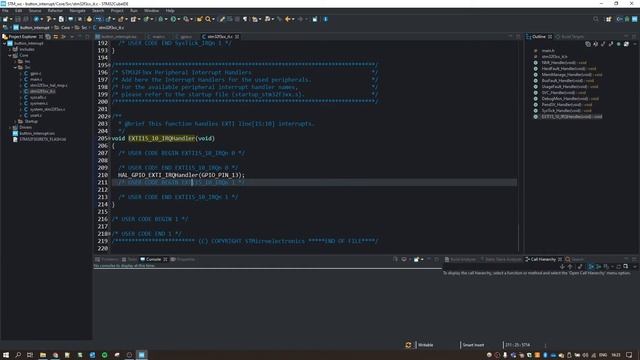This screenshot has width=640, height=360.
Task: Open the Edit menu
Action: [x=18, y=11]
